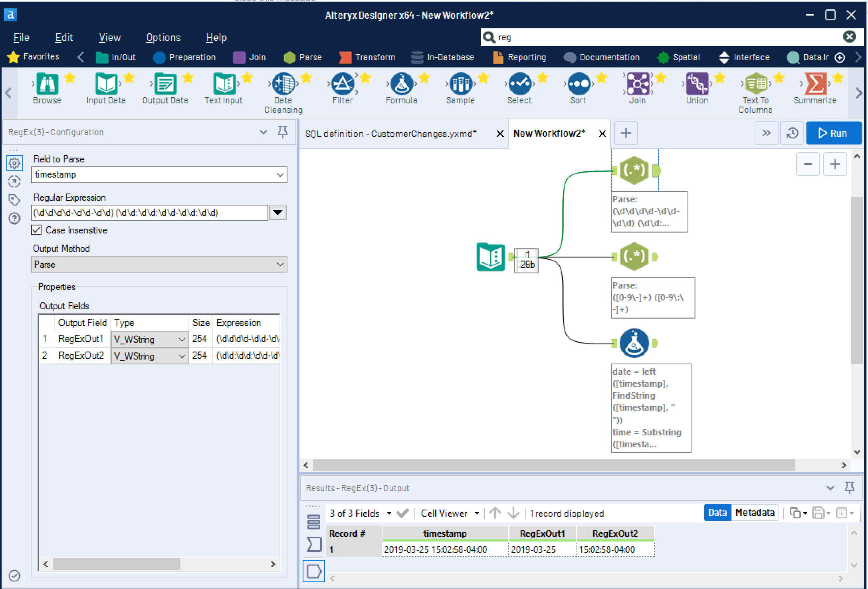Switch results view to Metadata
Image resolution: width=868 pixels, height=589 pixels.
pos(755,513)
